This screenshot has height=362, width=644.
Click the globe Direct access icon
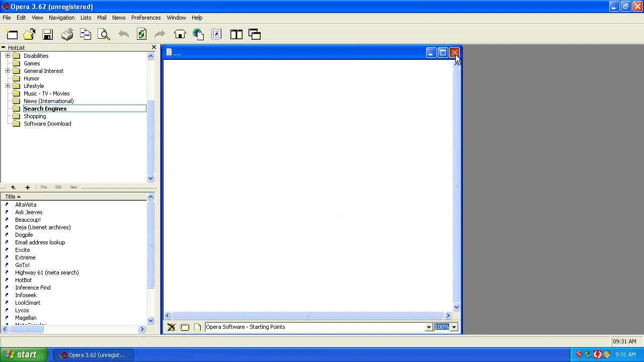tap(198, 34)
